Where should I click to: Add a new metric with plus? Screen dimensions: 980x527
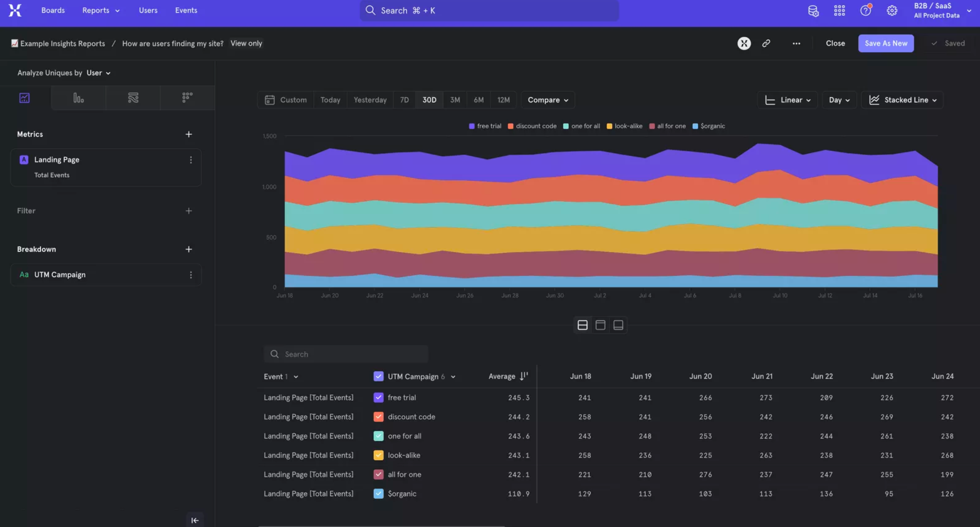coord(188,134)
